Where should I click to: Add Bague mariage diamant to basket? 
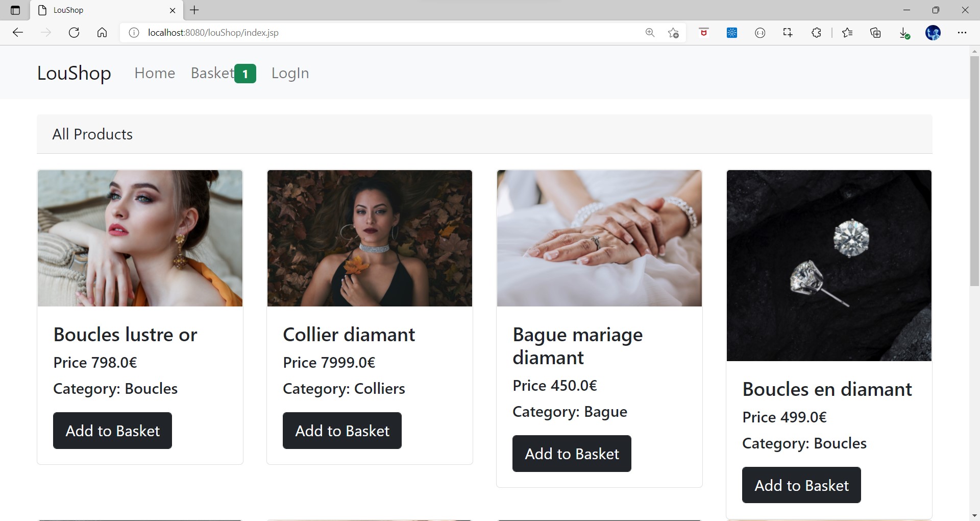(572, 454)
